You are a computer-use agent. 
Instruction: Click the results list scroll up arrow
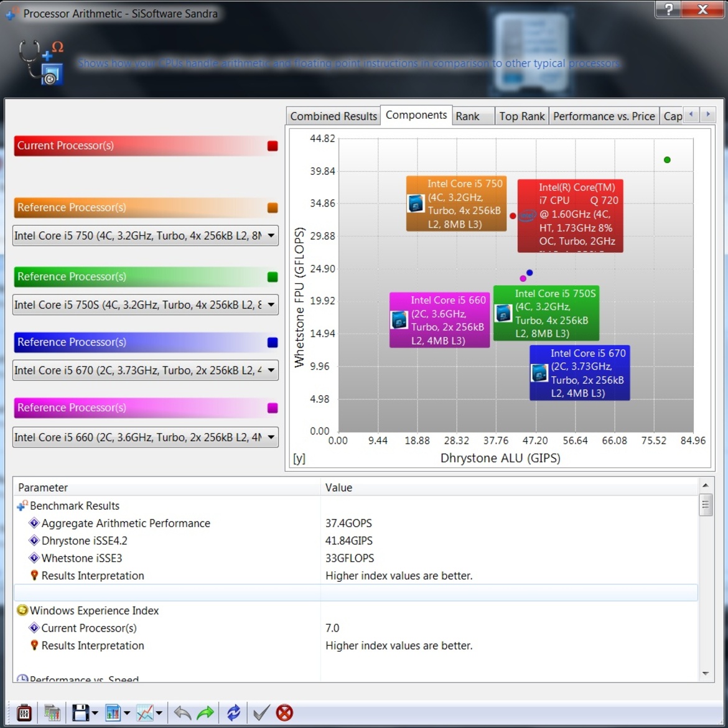pos(705,485)
